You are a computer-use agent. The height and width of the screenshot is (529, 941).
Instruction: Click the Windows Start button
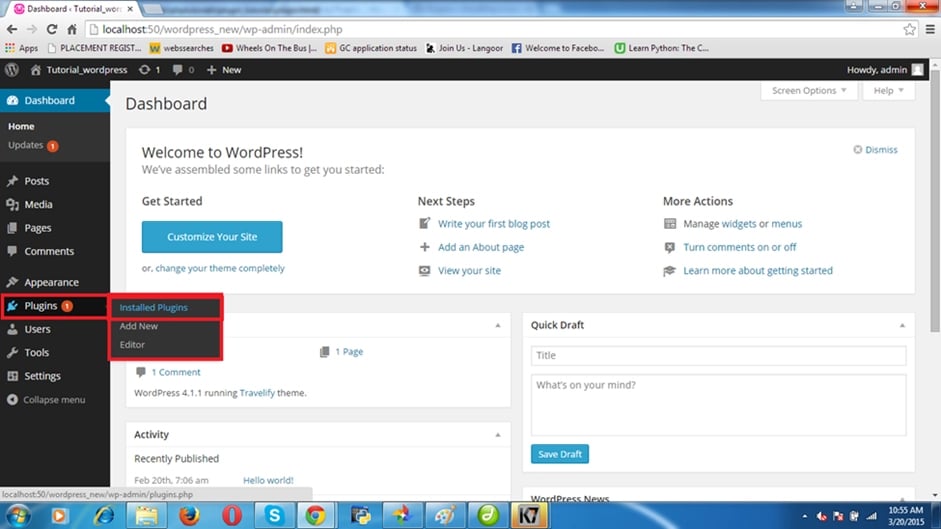pyautogui.click(x=18, y=516)
